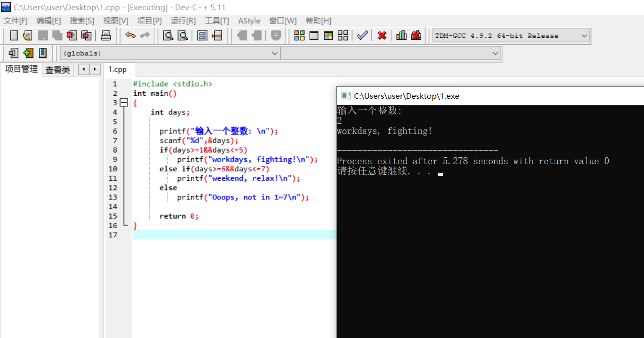Open the 帮助[H] menu
Image resolution: width=644 pixels, height=338 pixels.
[318, 21]
